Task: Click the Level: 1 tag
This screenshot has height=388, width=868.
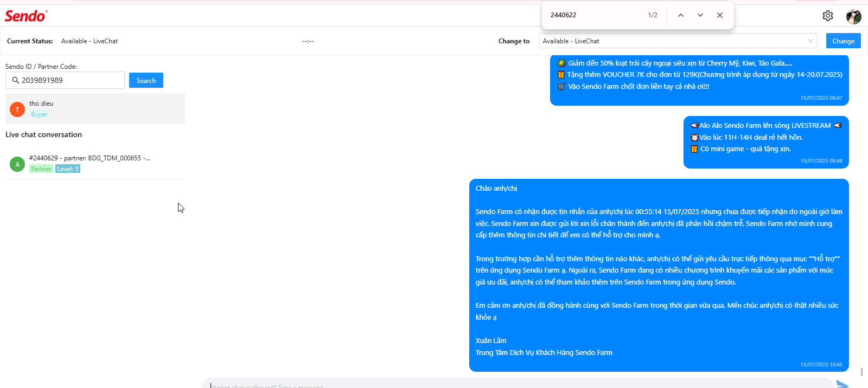Action: (x=68, y=169)
